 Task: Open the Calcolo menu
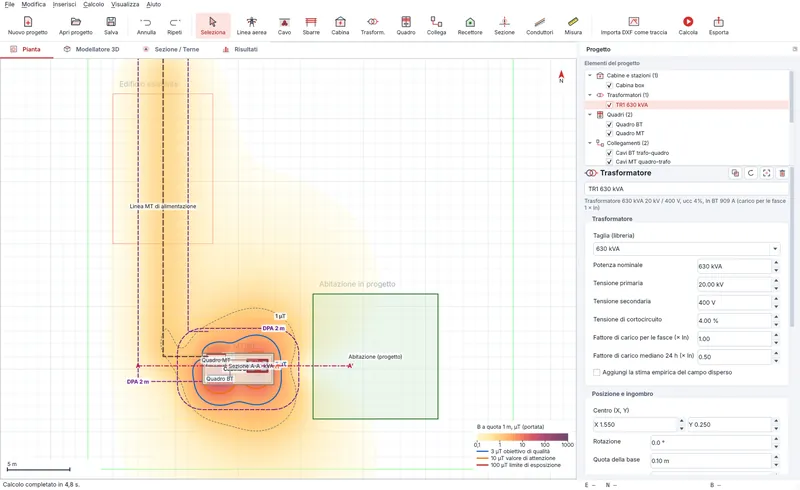point(93,5)
